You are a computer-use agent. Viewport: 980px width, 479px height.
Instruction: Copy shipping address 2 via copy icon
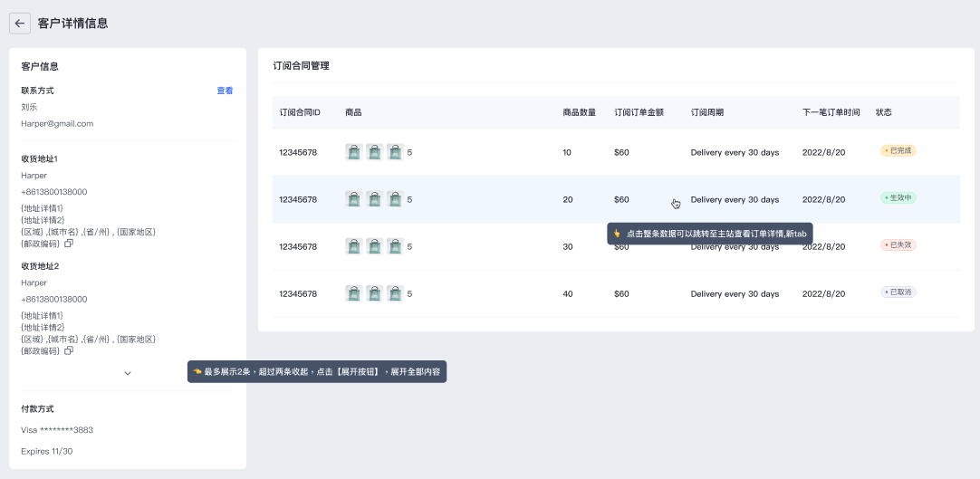[69, 350]
